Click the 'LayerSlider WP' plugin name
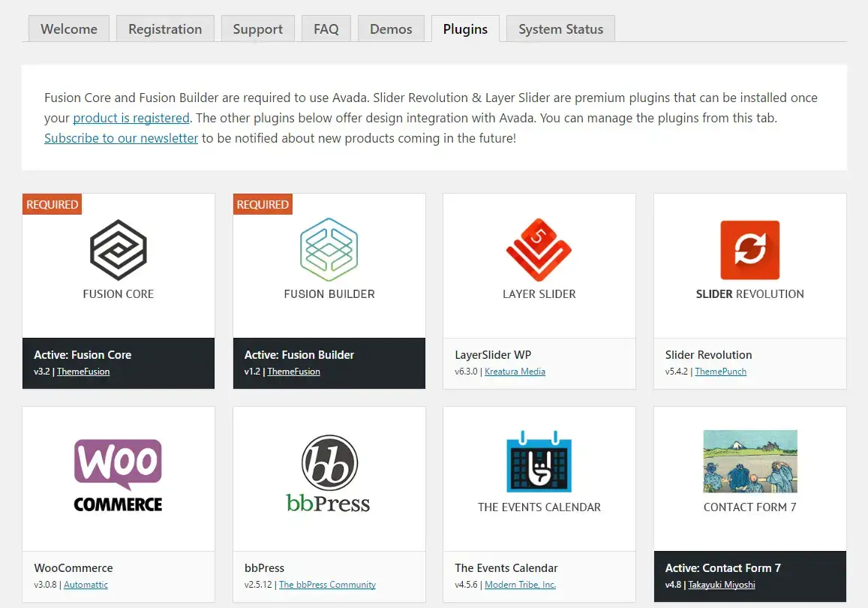 pos(493,355)
